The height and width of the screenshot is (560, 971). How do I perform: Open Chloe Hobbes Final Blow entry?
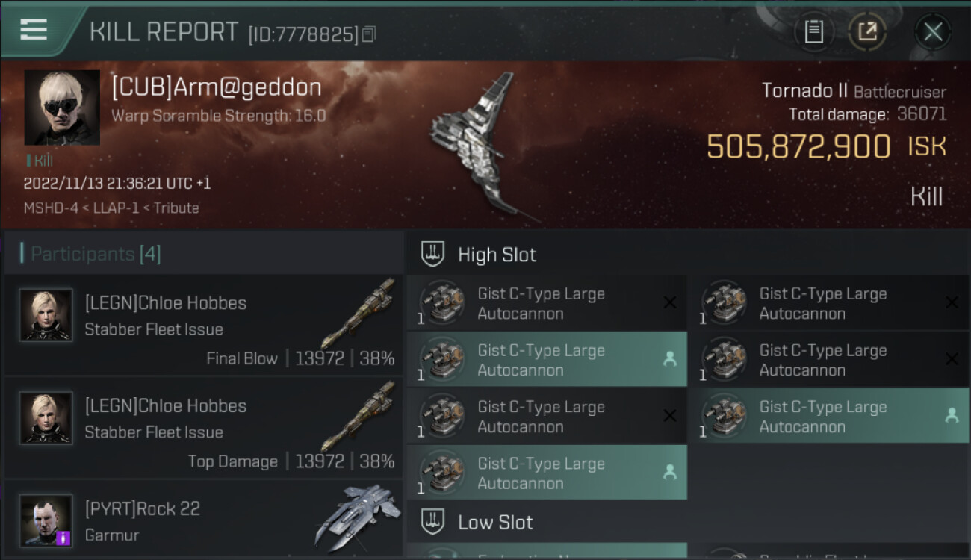[x=203, y=325]
